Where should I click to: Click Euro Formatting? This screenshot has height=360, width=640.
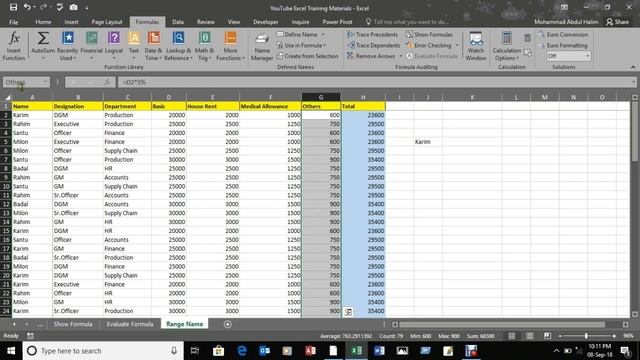[x=563, y=45]
